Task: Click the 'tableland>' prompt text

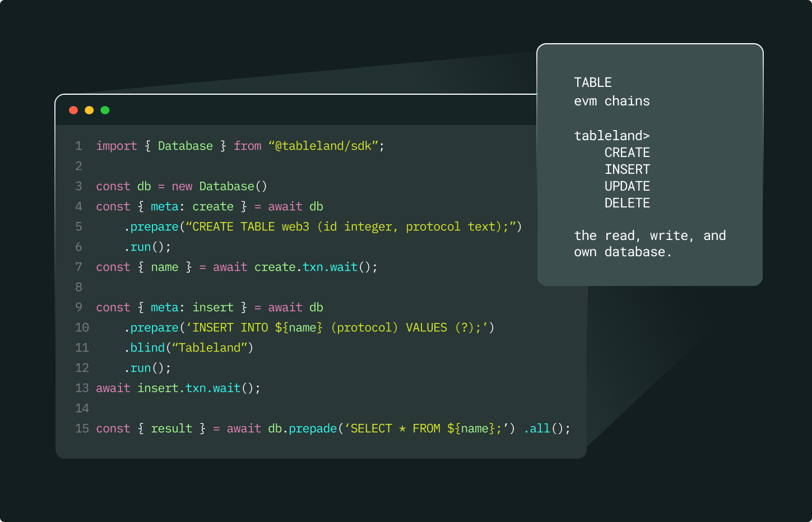Action: tap(612, 136)
